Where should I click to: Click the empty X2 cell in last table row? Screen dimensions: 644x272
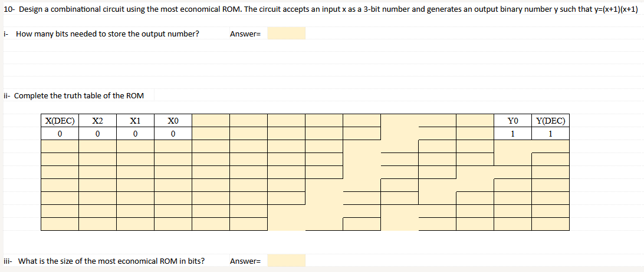(x=98, y=224)
